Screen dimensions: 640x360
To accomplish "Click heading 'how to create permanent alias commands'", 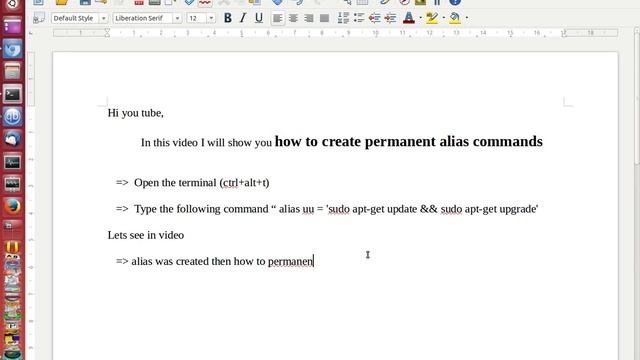I will (409, 141).
